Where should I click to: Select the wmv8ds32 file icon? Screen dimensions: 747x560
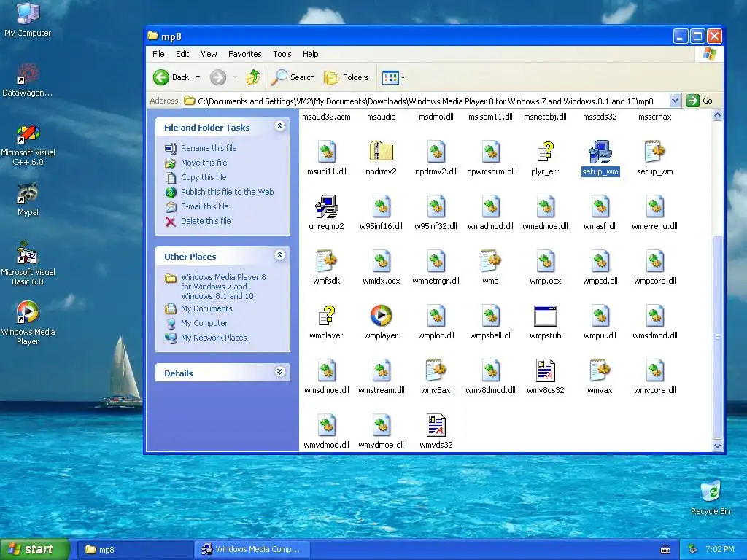(546, 377)
